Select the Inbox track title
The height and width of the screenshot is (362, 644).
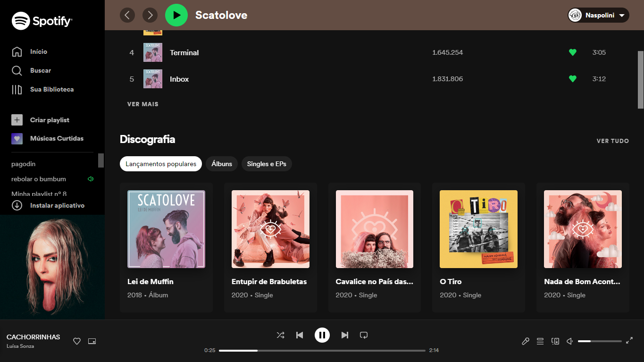(x=179, y=79)
